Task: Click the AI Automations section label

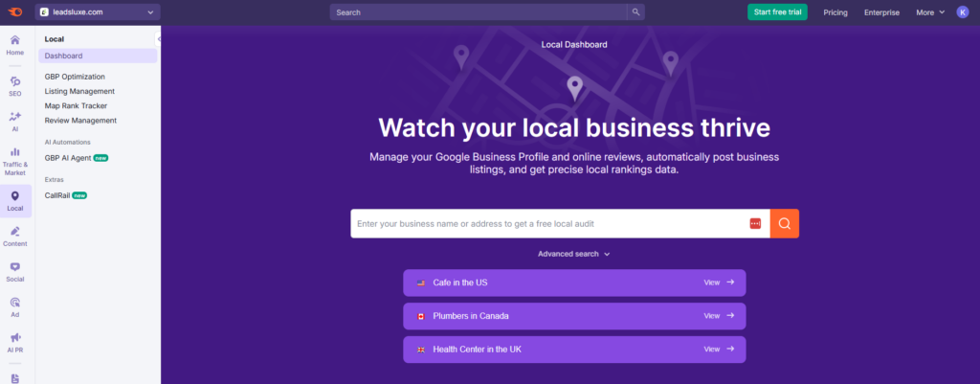Action: click(68, 142)
